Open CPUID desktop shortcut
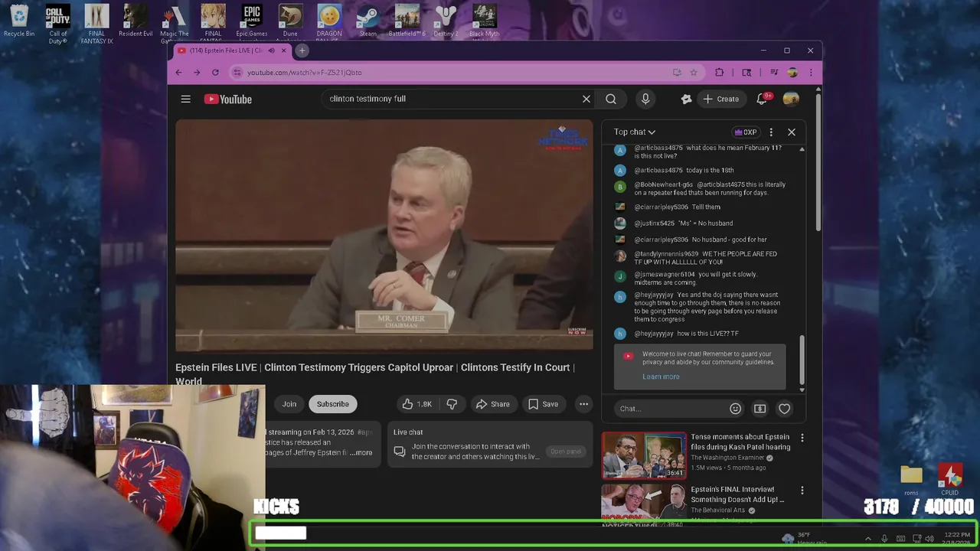Viewport: 980px width, 551px height. click(x=950, y=480)
